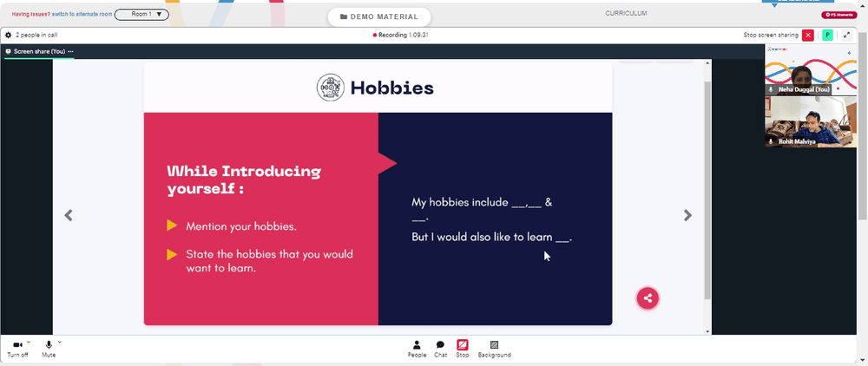This screenshot has width=868, height=366.
Task: Open call settings gear icon
Action: [9, 35]
